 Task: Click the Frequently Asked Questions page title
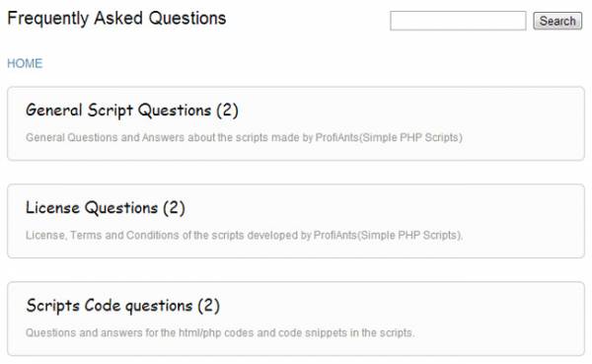[x=116, y=18]
